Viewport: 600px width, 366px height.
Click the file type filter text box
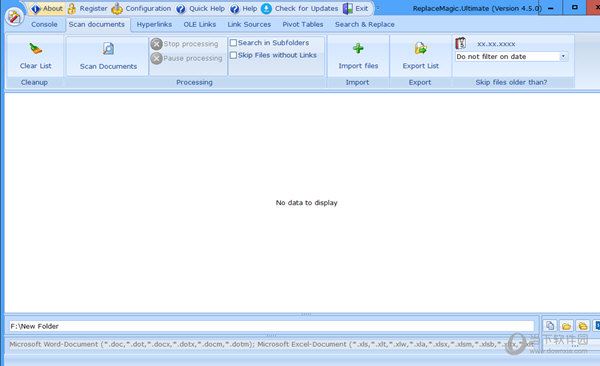click(271, 344)
